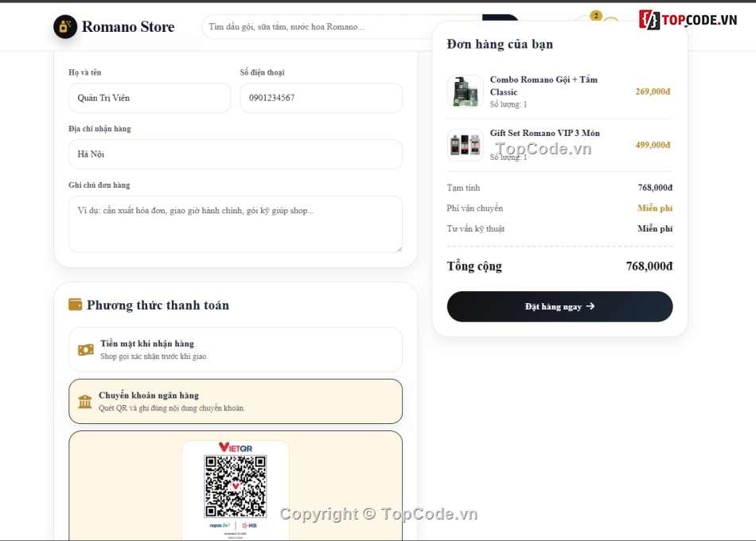Click the cash banknote icon
Viewport: 756px width, 541px height.
[x=86, y=349]
